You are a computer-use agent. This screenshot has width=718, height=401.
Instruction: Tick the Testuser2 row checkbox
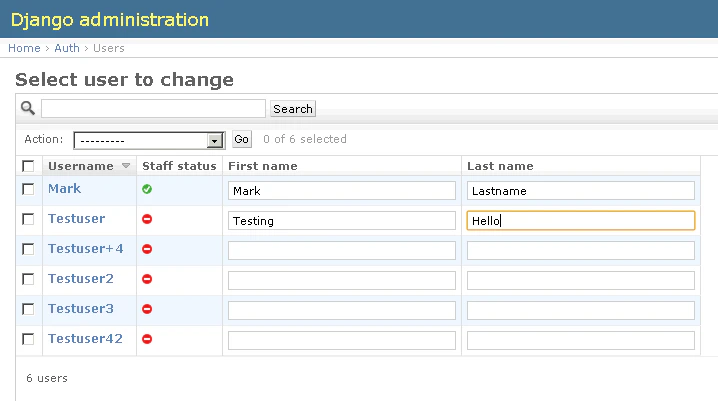[28, 279]
